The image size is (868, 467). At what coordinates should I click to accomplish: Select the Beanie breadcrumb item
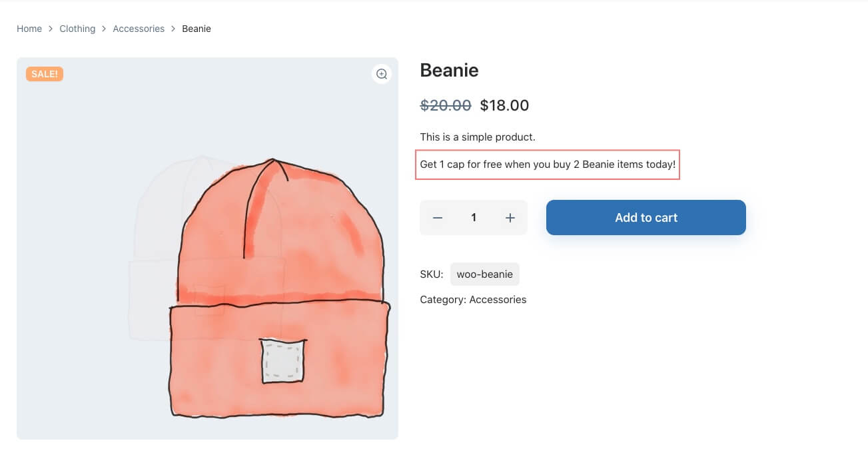pyautogui.click(x=197, y=29)
